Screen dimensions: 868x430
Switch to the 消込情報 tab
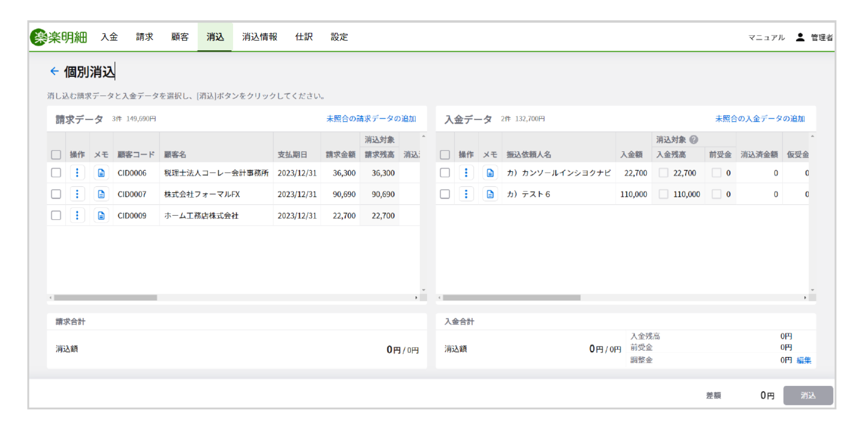click(x=260, y=37)
